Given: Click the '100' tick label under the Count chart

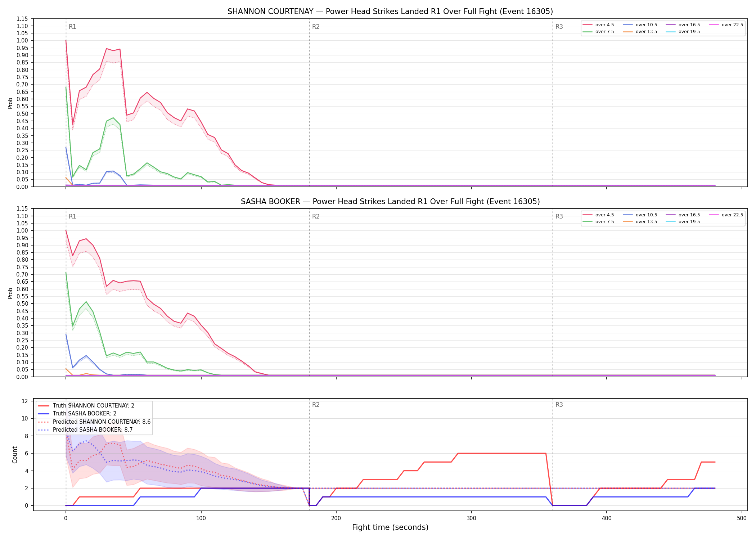Looking at the screenshot, I should (x=201, y=518).
